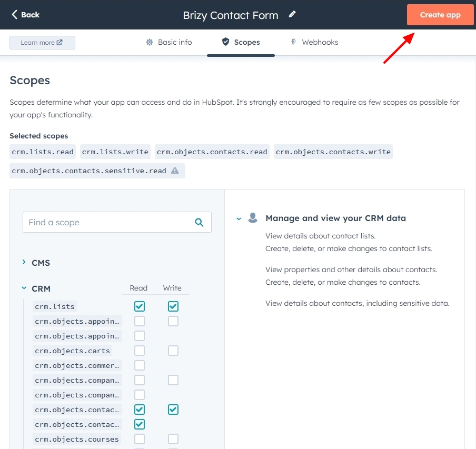
Task: Click into the Find a scope field
Action: (117, 222)
